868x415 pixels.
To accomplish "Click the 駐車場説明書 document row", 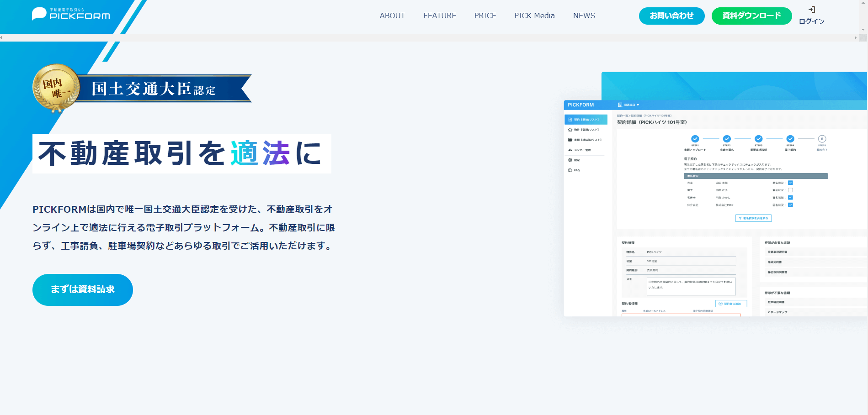I will 816,302.
